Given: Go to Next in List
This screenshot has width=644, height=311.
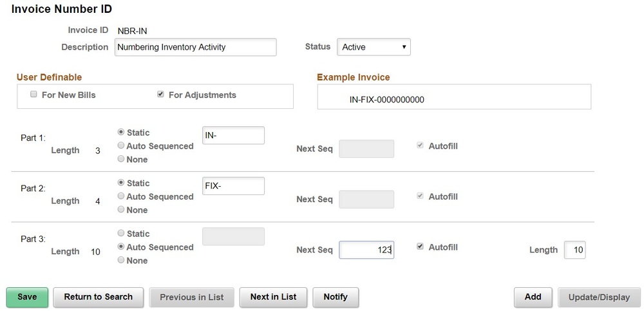Looking at the screenshot, I should [x=273, y=297].
